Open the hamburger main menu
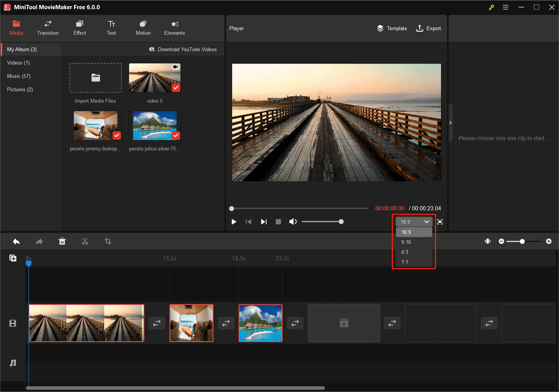The image size is (559, 392). 506,7
